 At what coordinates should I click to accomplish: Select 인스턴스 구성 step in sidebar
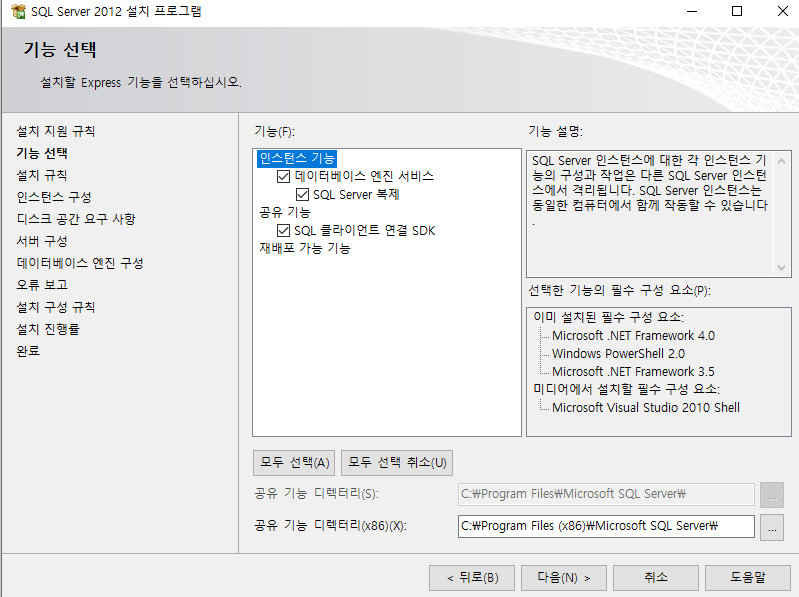[54, 197]
